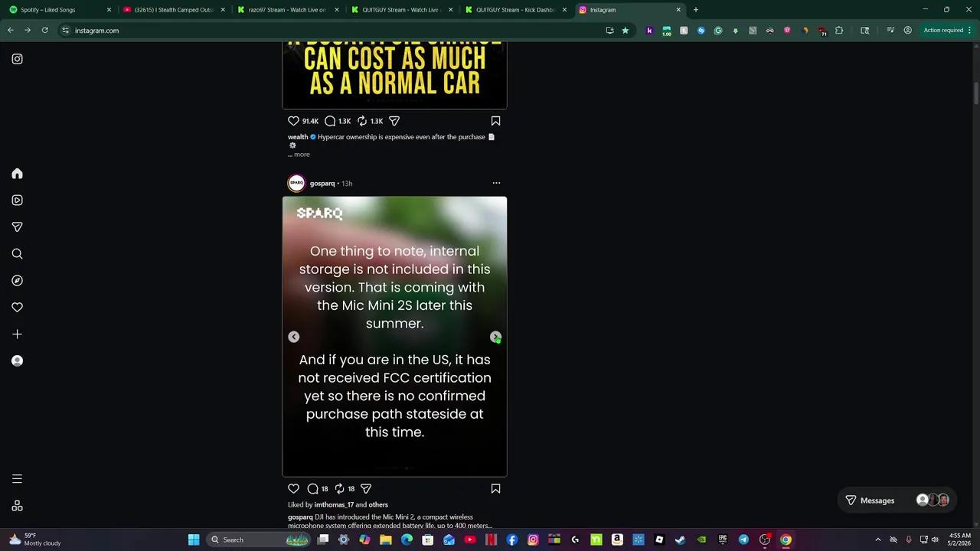
Task: Open the Grammarly extension icon
Action: click(718, 31)
